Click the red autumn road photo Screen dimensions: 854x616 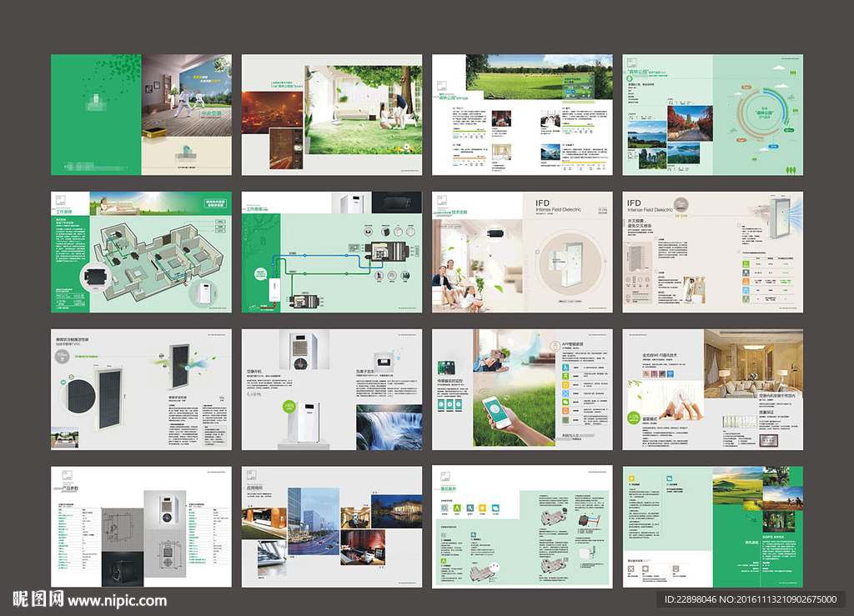[x=690, y=122]
